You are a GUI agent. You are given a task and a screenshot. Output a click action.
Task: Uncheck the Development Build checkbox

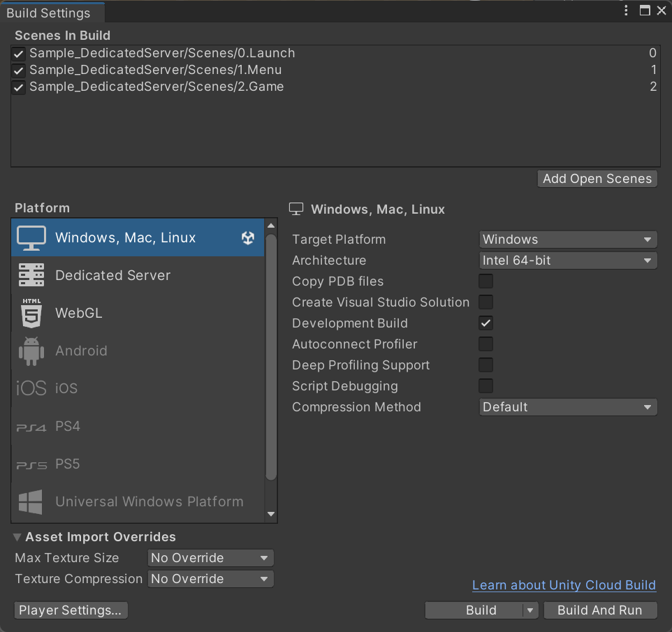[x=485, y=323]
